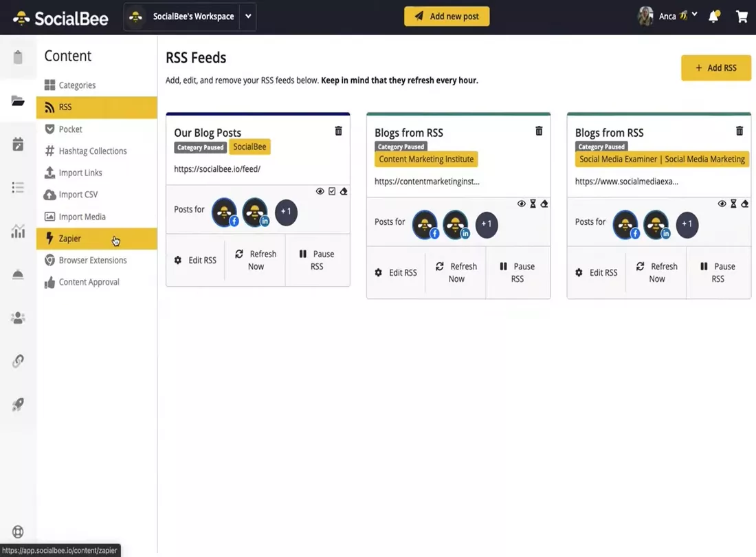Expand +1 profiles on Our Blog Posts
The width and height of the screenshot is (756, 557).
(x=286, y=212)
